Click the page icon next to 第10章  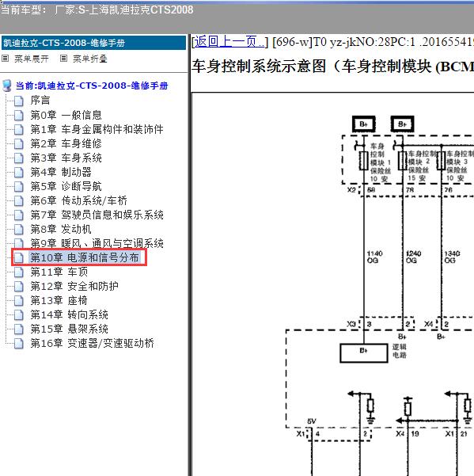(19, 257)
